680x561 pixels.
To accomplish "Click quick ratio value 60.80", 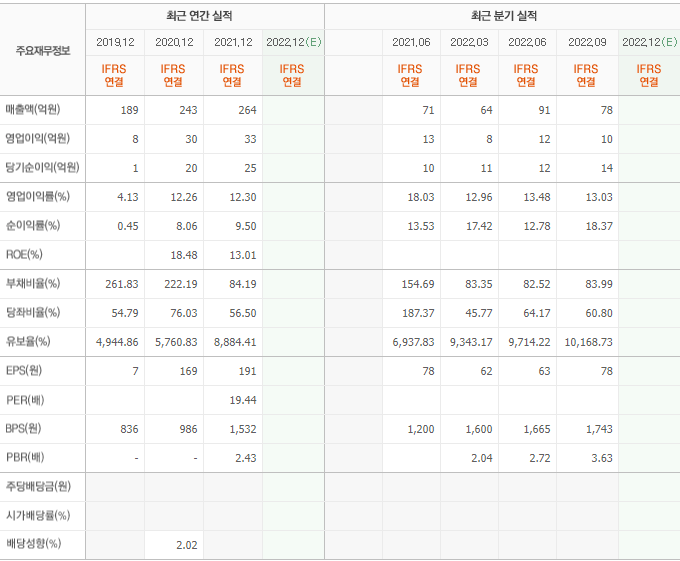I will coord(599,313).
